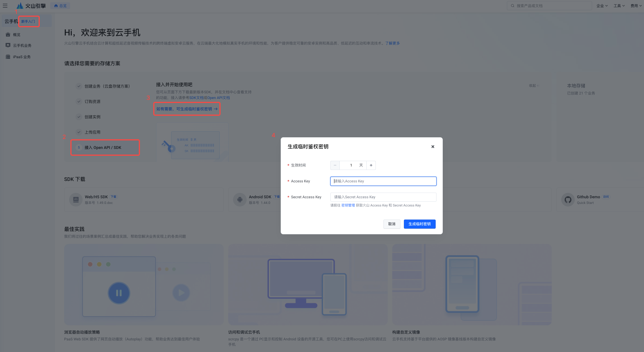Click the 生成临时密钥 button
Screen dimensions: 644x352
pos(419,224)
